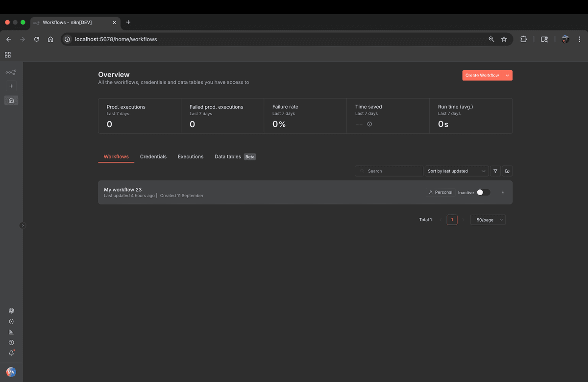Open the filter icon next to sort dropdown
Viewport: 588px width, 382px height.
point(495,171)
